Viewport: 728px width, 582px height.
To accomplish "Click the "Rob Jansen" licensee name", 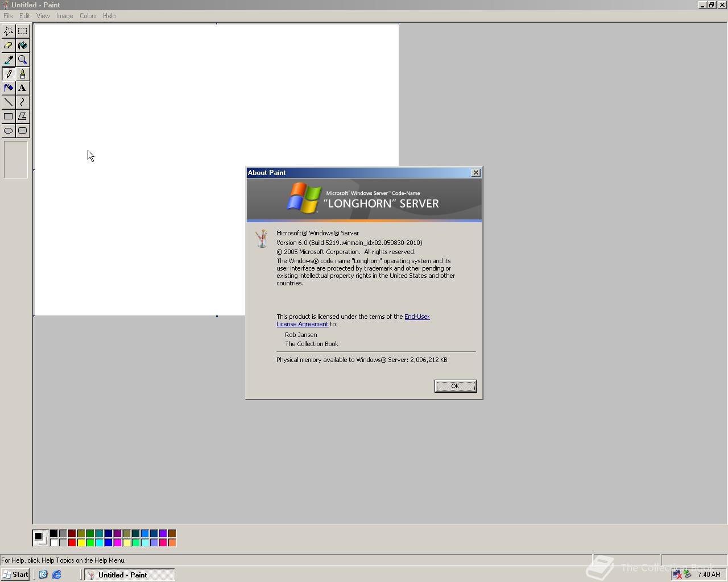I will click(301, 335).
